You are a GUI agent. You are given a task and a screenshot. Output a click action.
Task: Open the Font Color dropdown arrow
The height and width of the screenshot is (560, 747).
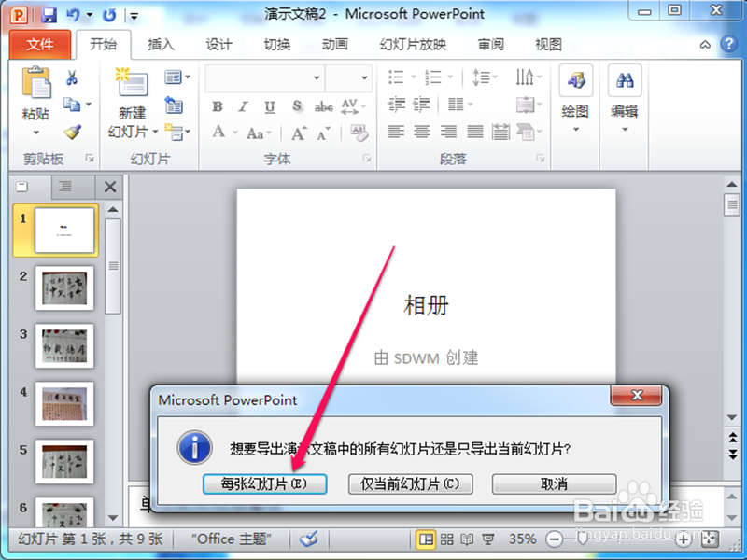(235, 133)
